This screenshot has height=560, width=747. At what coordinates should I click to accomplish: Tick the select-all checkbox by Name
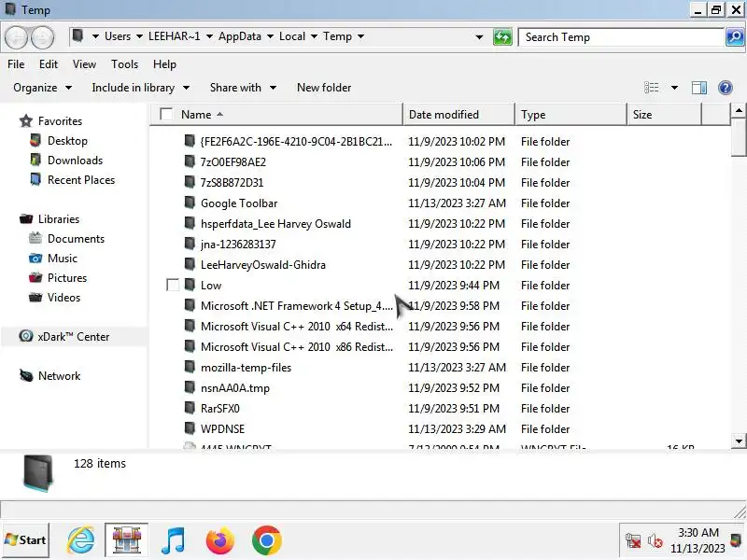pyautogui.click(x=166, y=114)
